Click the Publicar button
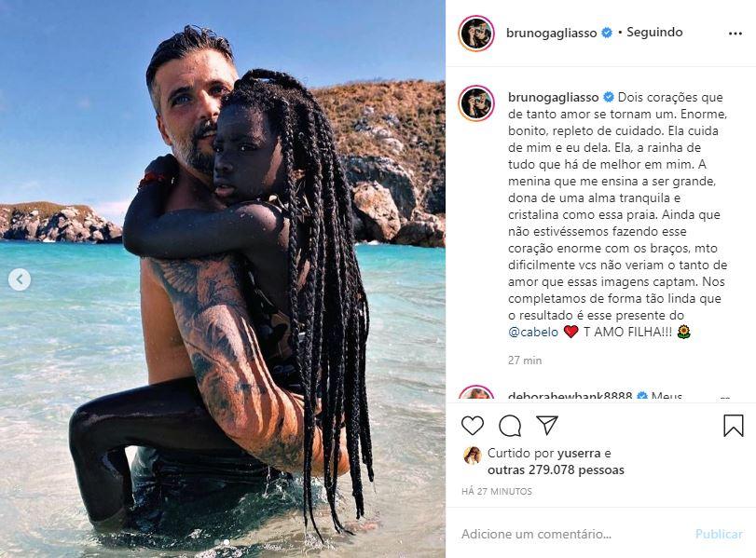 tap(719, 534)
